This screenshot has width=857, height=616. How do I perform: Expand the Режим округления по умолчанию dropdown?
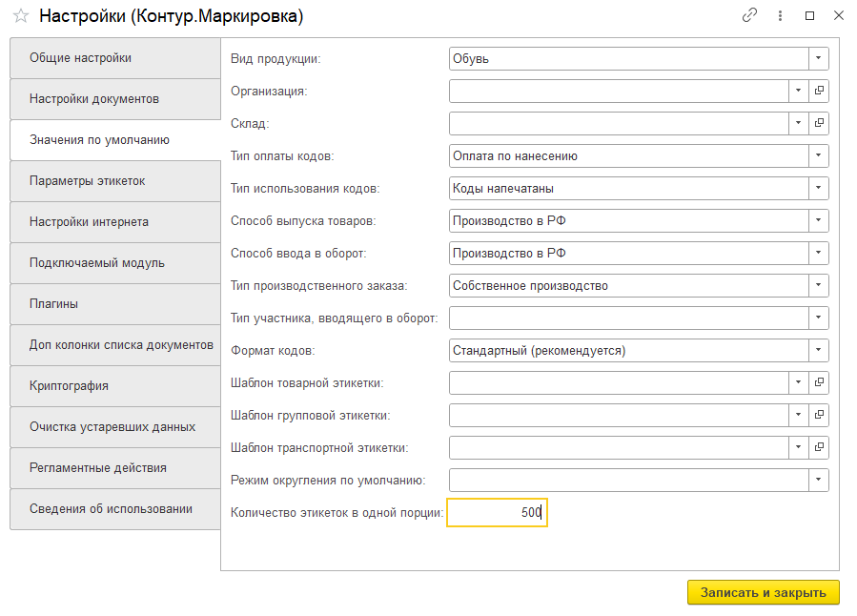[818, 480]
